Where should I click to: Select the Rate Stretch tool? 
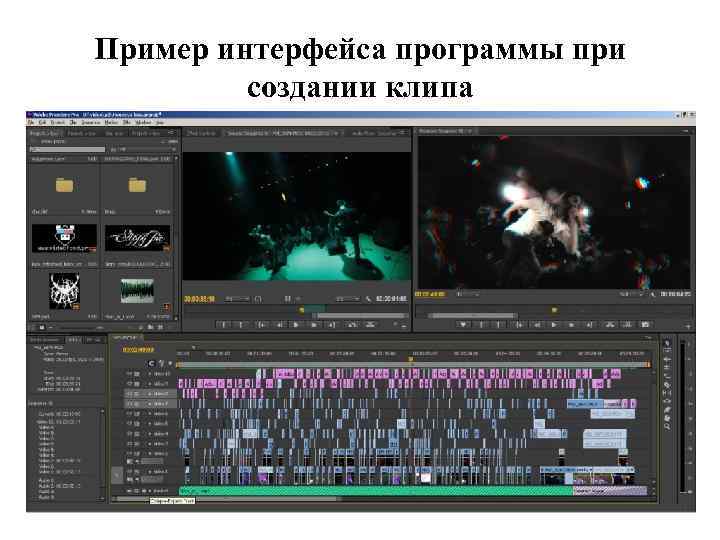667,376
